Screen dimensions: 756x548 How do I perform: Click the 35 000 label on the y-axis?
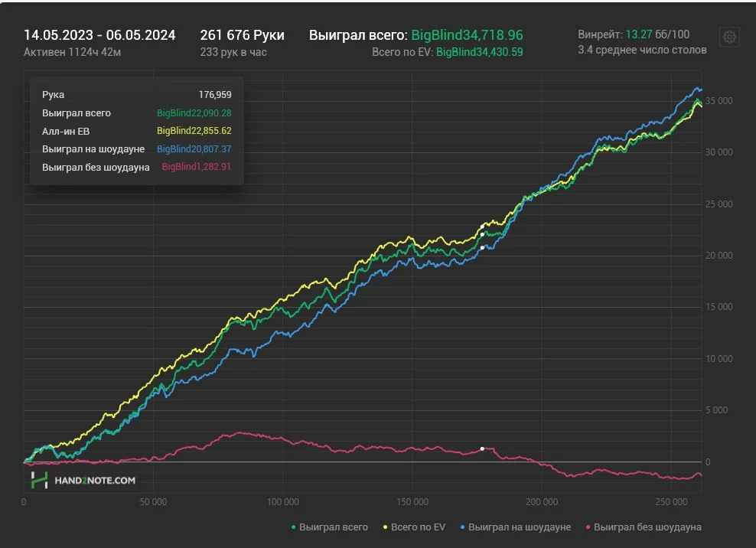719,101
